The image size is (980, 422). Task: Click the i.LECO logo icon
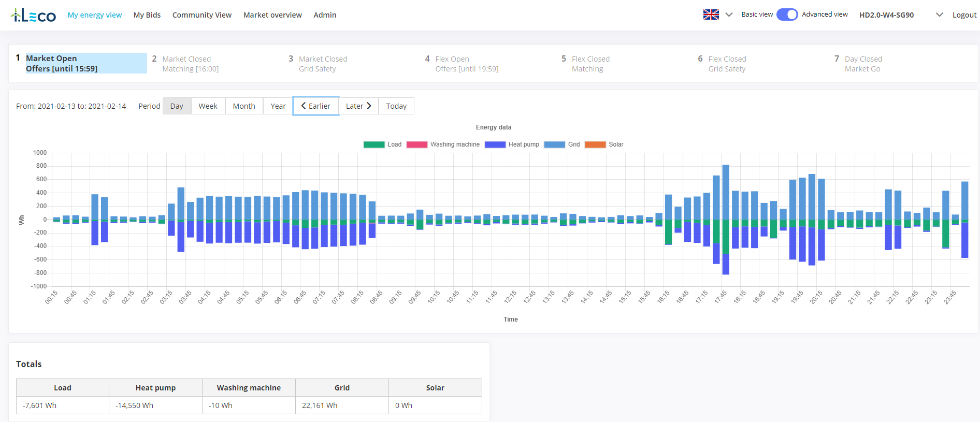coord(33,16)
